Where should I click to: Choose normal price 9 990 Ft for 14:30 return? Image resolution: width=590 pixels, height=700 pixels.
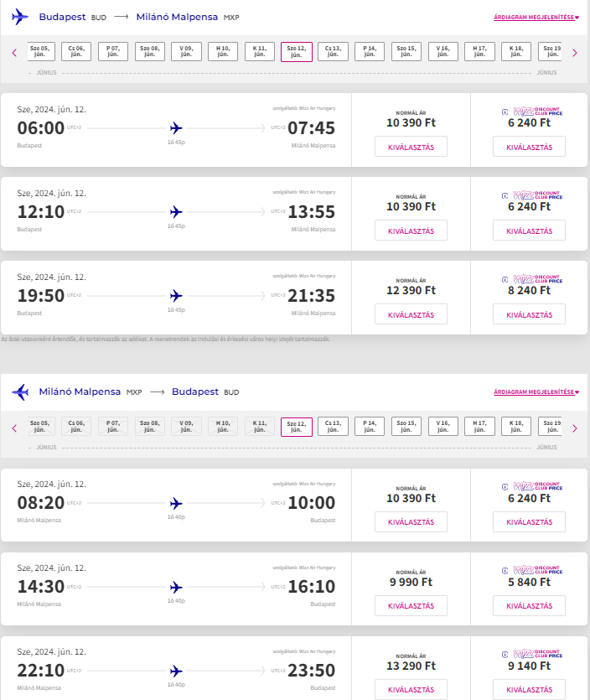coord(411,605)
